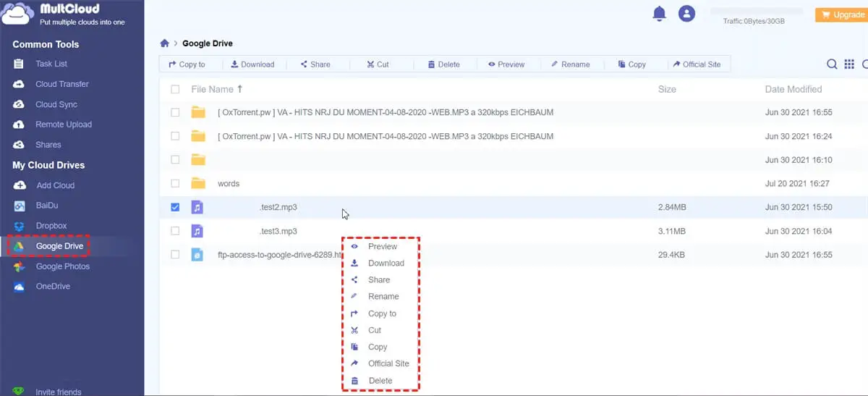This screenshot has width=868, height=396.
Task: Sort by Date Modified column header
Action: [793, 89]
